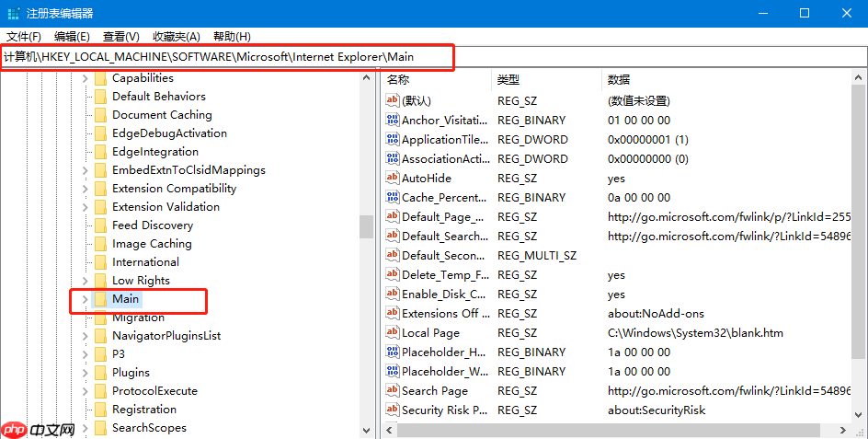Click the string icon of Default_Secon...

coord(393,256)
